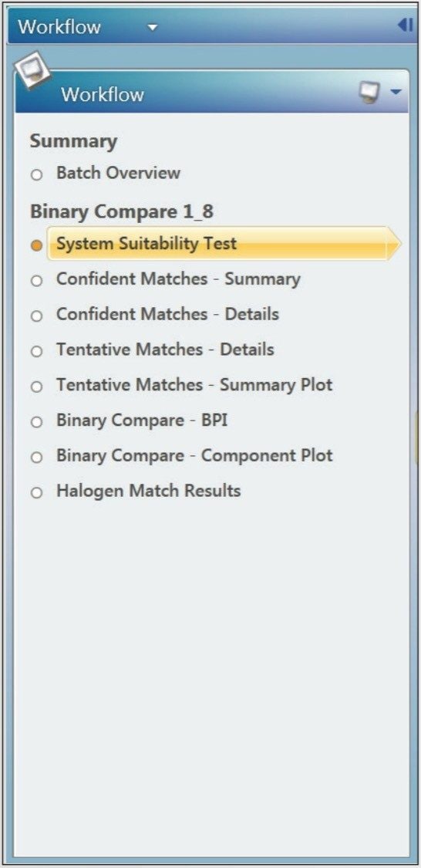Select the System Suitability Test radio button

(x=36, y=246)
